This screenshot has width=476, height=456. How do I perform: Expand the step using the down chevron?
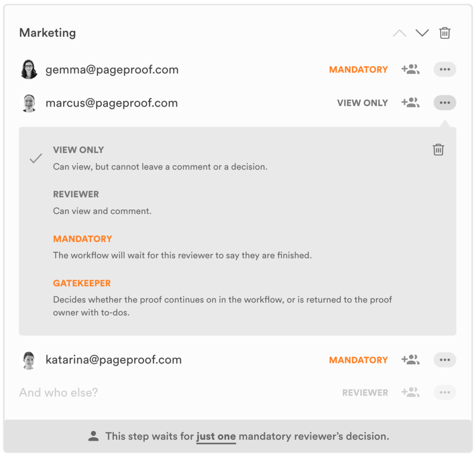pos(422,33)
